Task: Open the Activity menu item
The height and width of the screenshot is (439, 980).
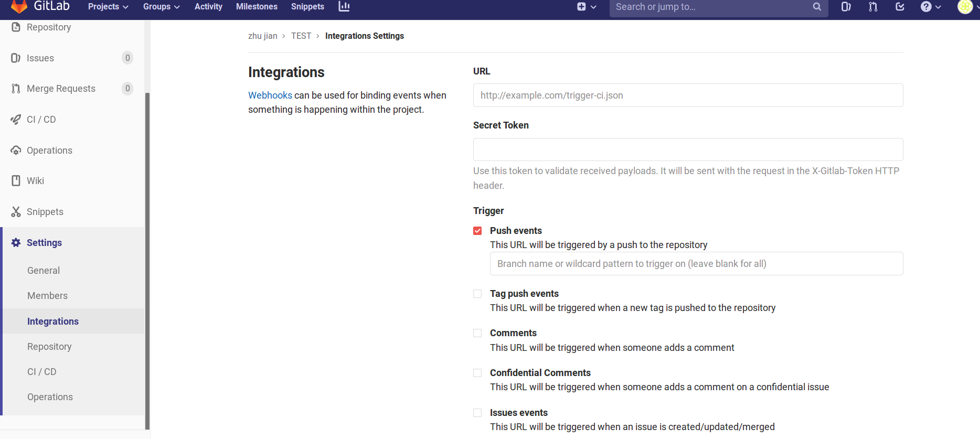Action: 208,7
